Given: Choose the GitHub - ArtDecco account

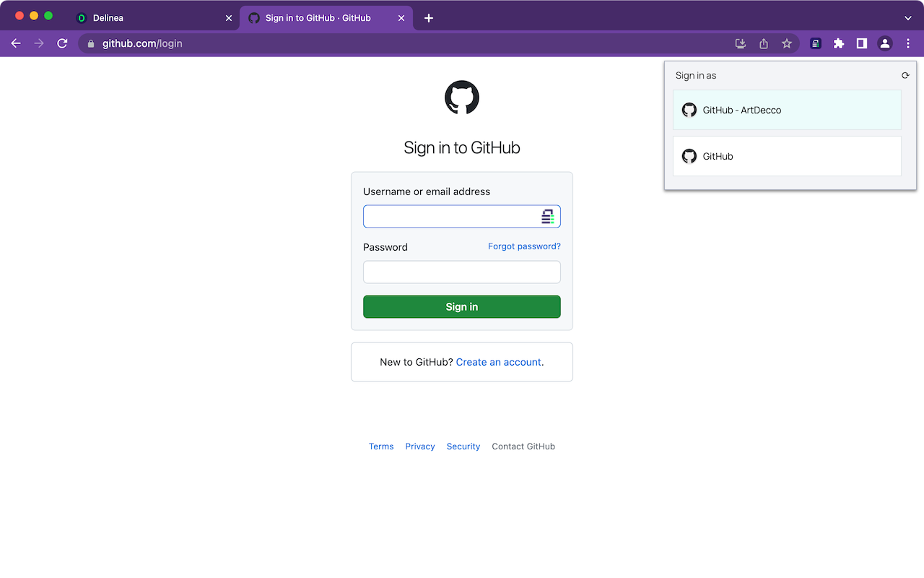Looking at the screenshot, I should (x=787, y=110).
